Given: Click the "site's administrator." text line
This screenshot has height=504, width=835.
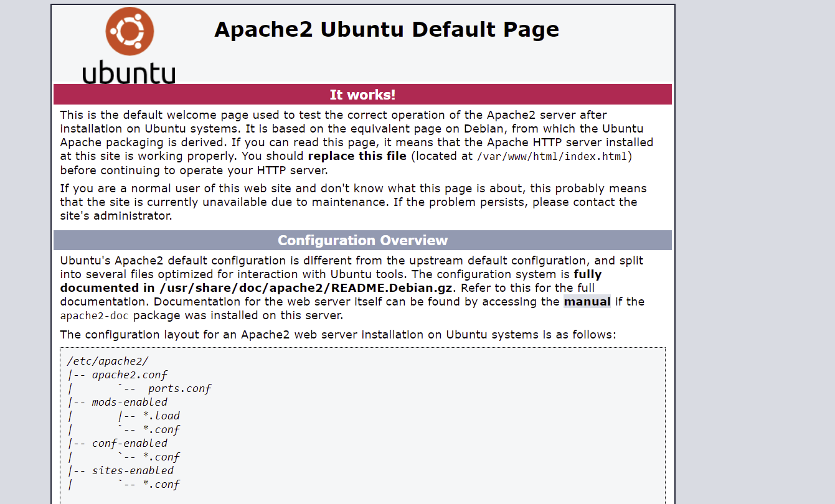Looking at the screenshot, I should click(x=116, y=216).
